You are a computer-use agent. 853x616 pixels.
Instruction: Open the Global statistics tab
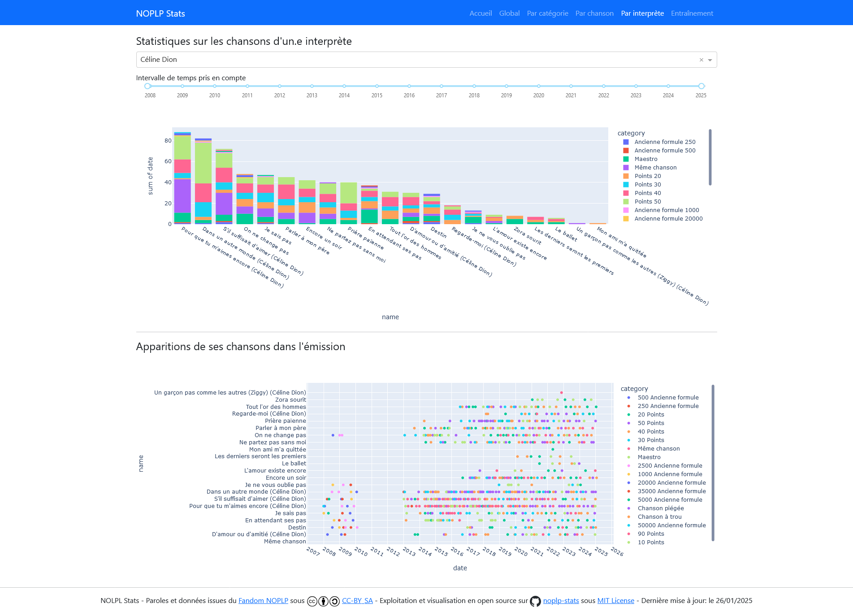pyautogui.click(x=510, y=13)
